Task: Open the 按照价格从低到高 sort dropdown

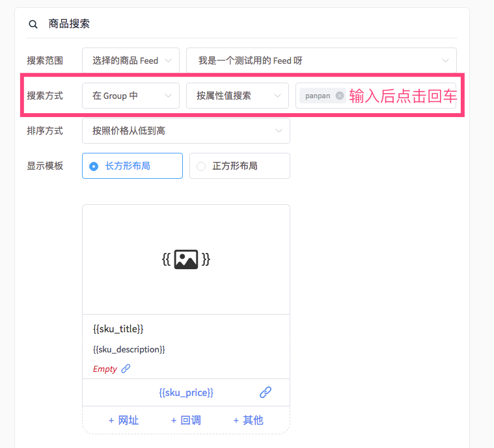Action: 186,131
